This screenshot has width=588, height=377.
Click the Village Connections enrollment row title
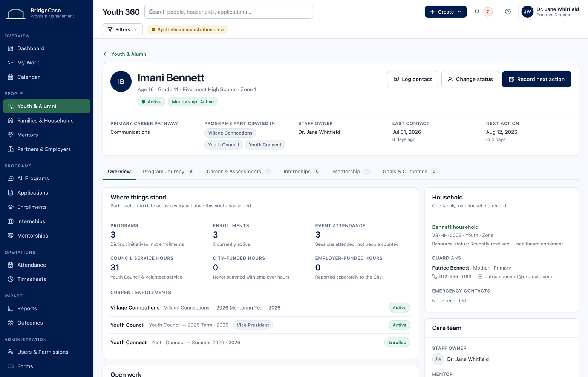[x=135, y=308]
